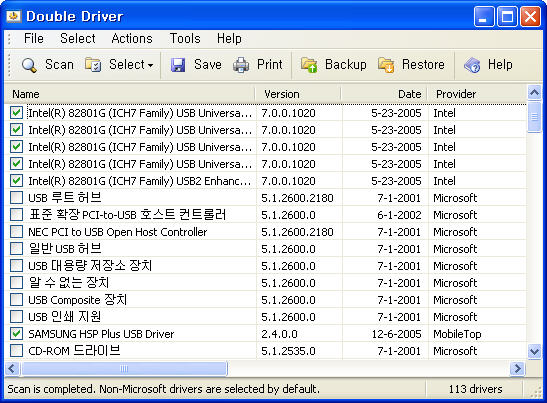Click the horizontal scrollbar right arrow
This screenshot has width=547, height=403.
tap(518, 369)
